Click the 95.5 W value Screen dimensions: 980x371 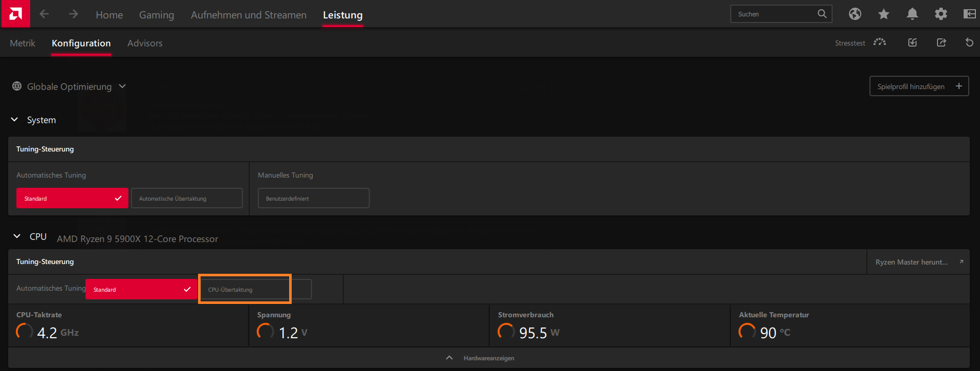click(x=539, y=332)
